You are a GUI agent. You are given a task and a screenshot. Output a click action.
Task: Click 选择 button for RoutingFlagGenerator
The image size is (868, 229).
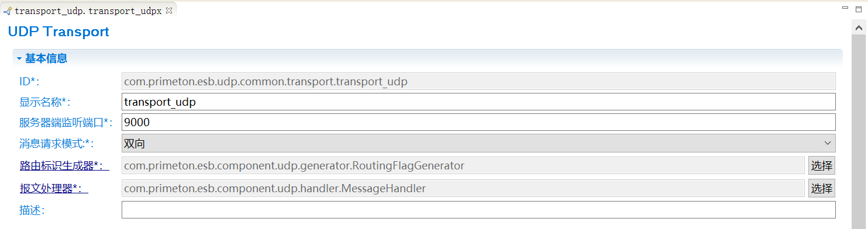coord(821,166)
